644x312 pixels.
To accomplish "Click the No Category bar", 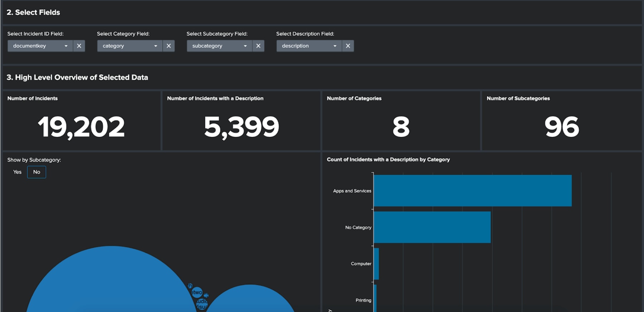I will [x=432, y=227].
